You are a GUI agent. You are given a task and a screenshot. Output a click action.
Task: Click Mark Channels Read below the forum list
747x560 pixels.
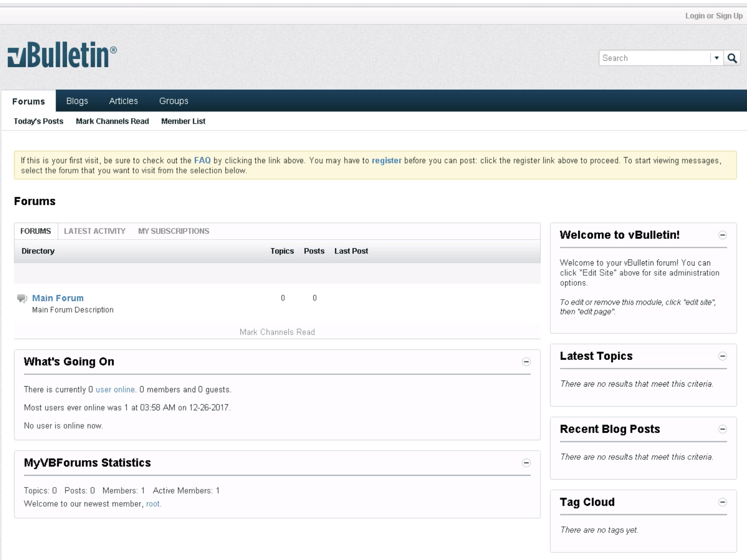tap(277, 332)
